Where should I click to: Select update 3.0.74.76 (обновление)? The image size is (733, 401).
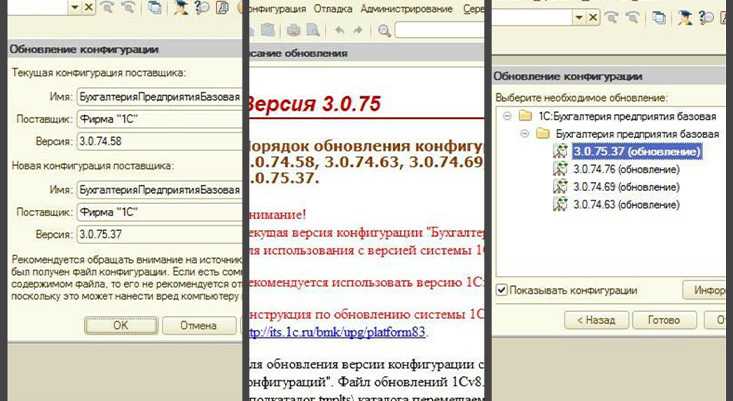pyautogui.click(x=626, y=169)
